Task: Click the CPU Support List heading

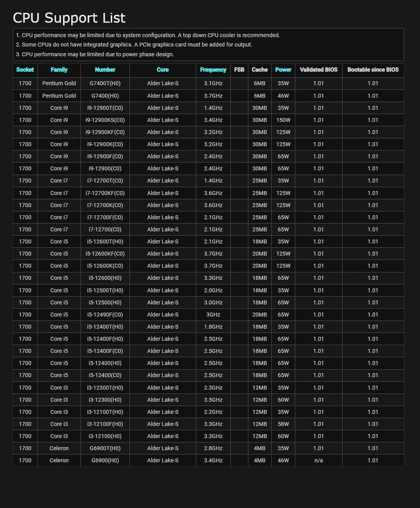Action: 69,18
